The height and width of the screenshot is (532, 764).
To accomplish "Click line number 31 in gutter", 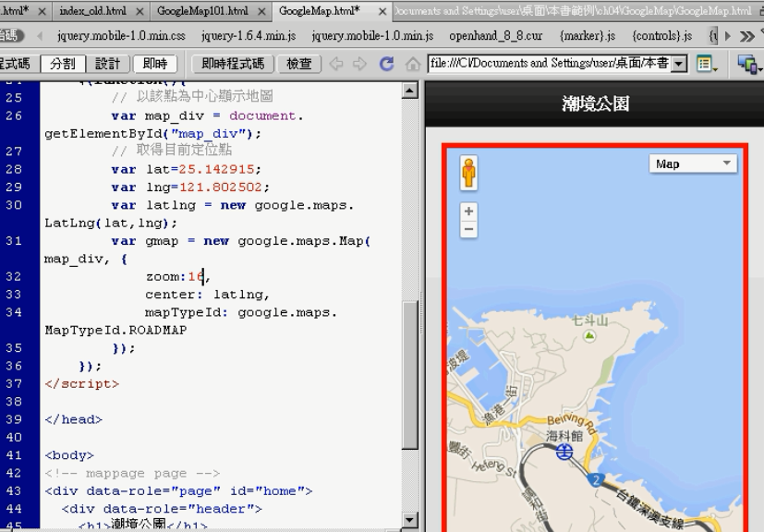I will tap(14, 241).
